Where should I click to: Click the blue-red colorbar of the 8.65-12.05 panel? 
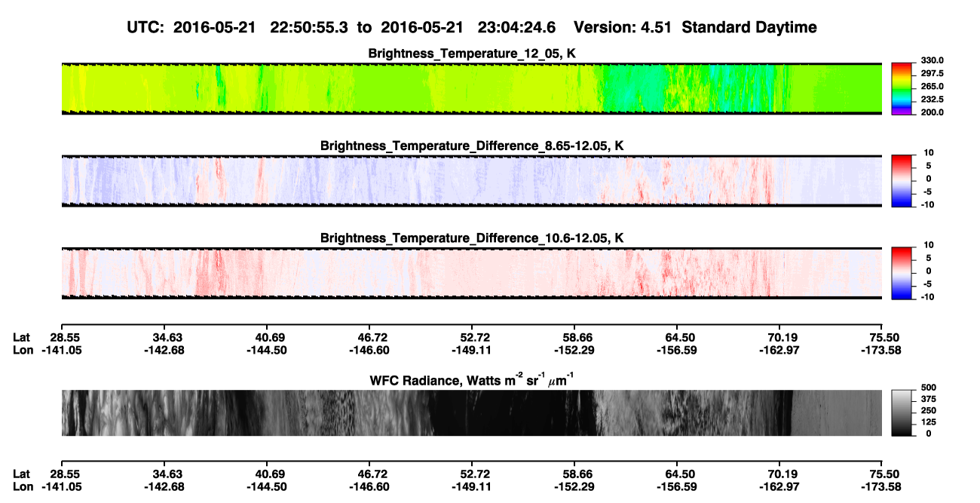902,179
